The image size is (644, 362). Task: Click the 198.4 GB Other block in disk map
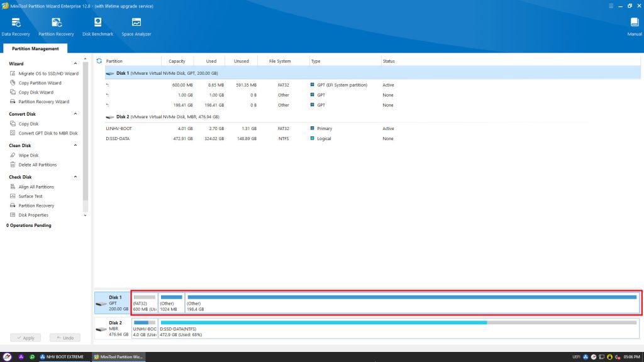click(x=412, y=303)
